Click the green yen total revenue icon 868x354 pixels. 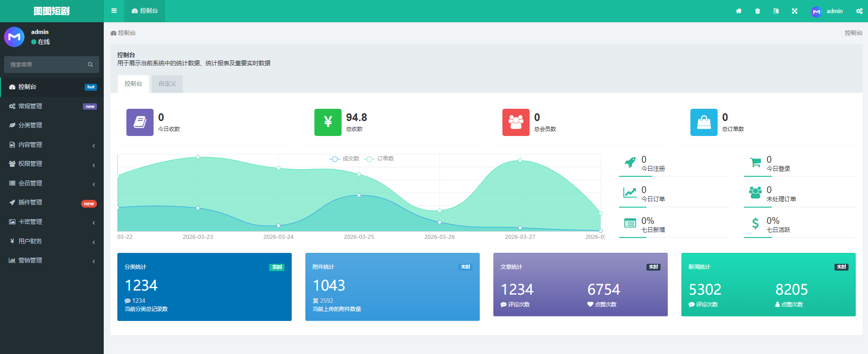coord(328,122)
